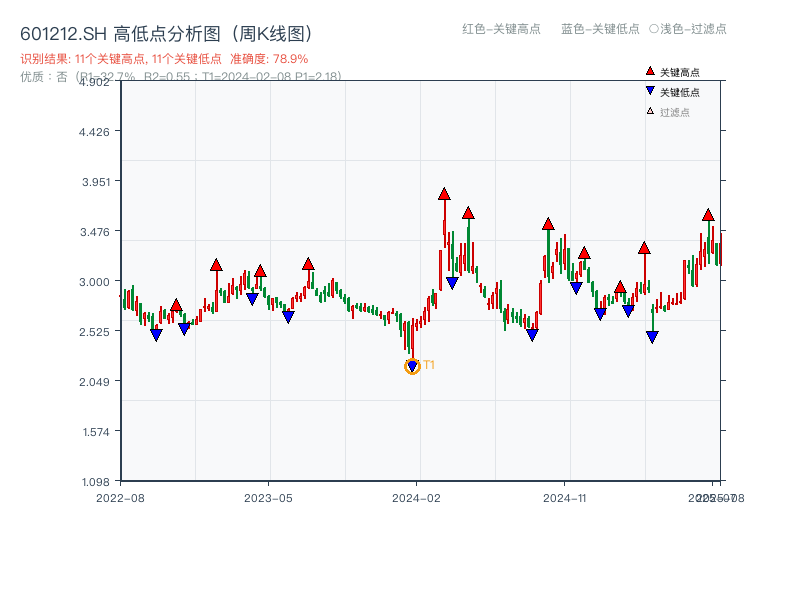Click the 浅色-过滤点 header label
Viewport: 800px width, 600px height.
coord(693,29)
